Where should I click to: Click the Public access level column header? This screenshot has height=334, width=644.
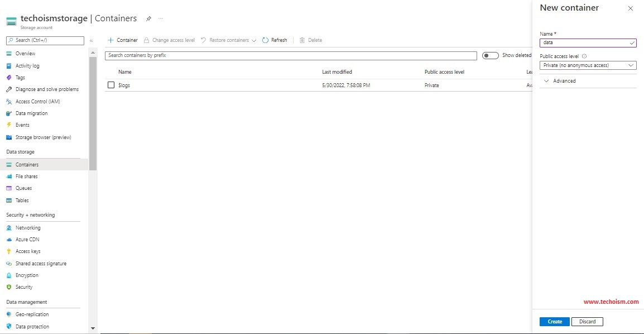[444, 72]
